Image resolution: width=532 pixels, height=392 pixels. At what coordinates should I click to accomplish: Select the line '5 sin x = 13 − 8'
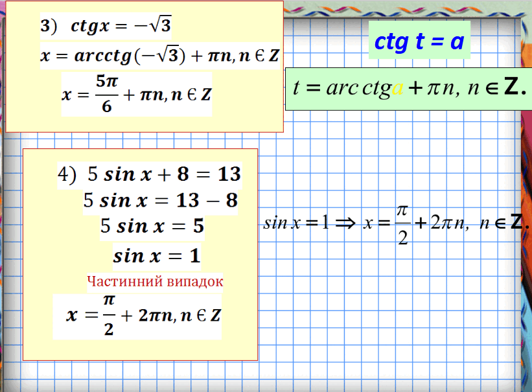[160, 201]
